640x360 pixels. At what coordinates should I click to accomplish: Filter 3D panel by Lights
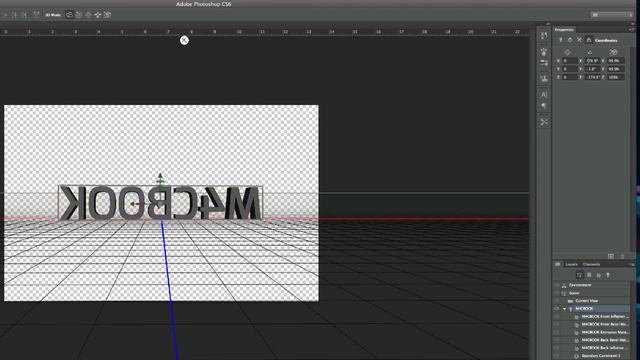click(608, 275)
